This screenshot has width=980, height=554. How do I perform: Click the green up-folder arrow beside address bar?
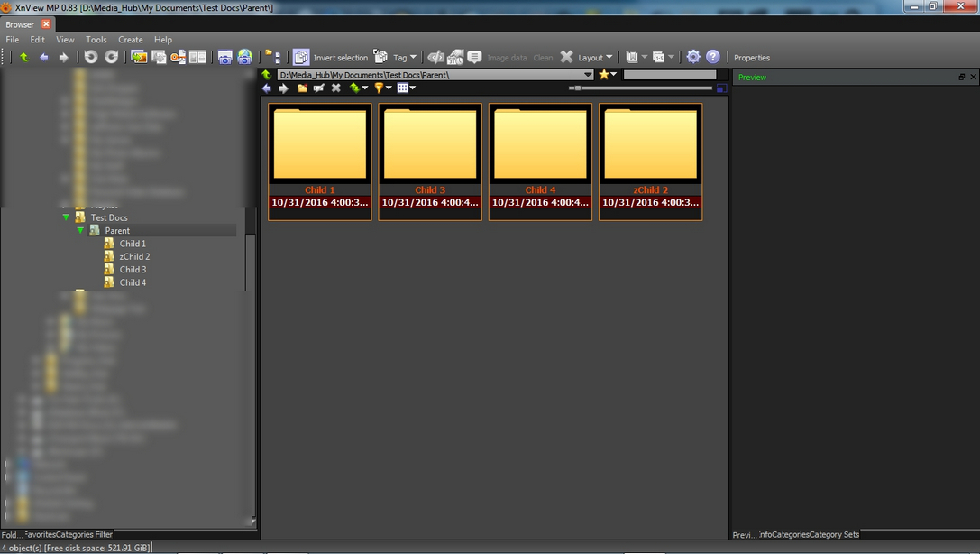click(x=267, y=75)
